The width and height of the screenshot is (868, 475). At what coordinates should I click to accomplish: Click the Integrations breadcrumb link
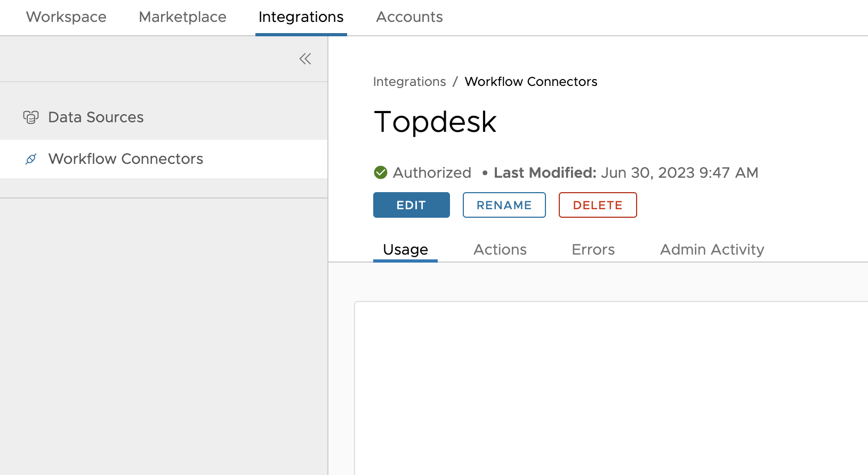tap(409, 82)
